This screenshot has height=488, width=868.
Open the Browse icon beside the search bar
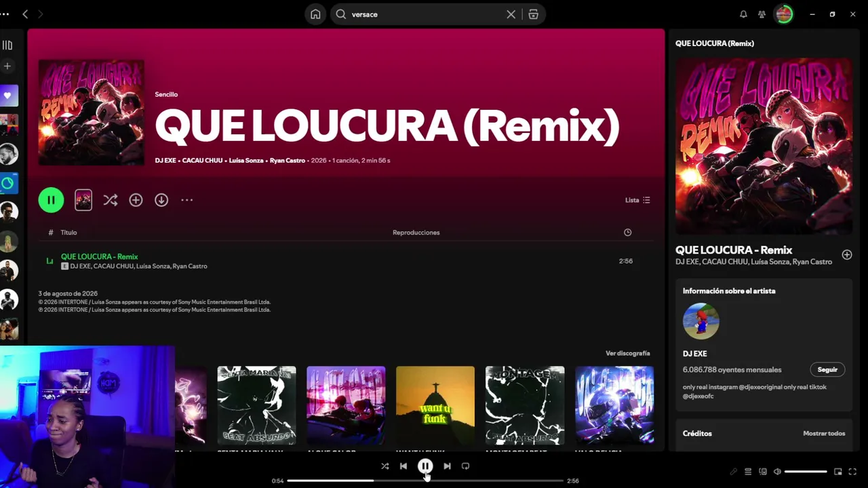click(x=534, y=14)
